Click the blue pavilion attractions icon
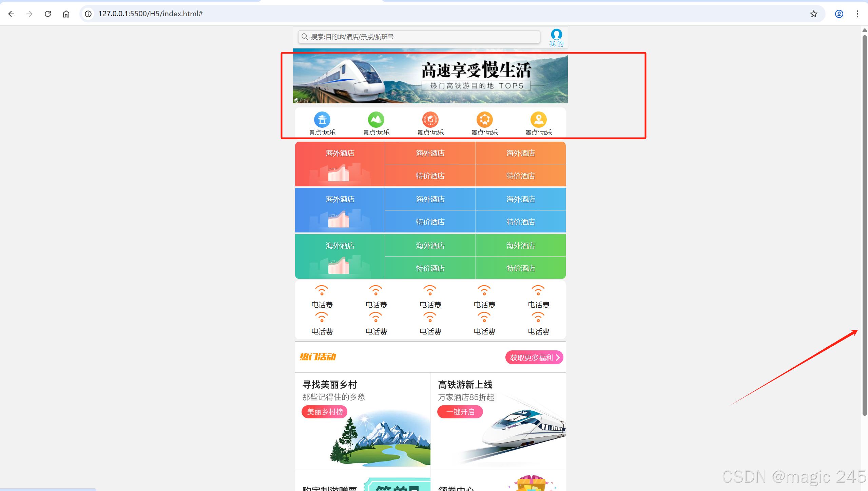The image size is (868, 491). [322, 120]
